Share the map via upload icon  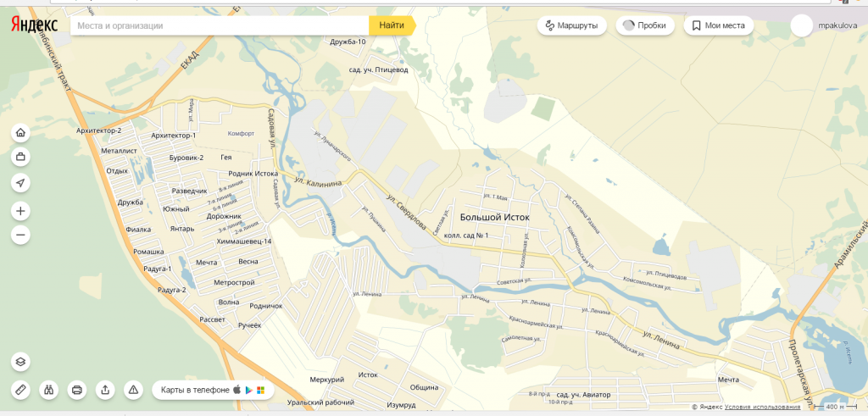105,390
